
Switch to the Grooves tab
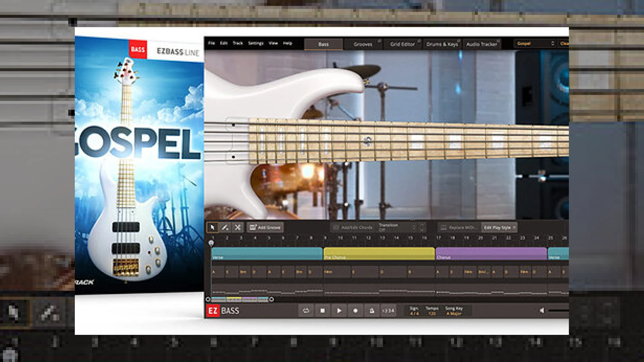363,44
